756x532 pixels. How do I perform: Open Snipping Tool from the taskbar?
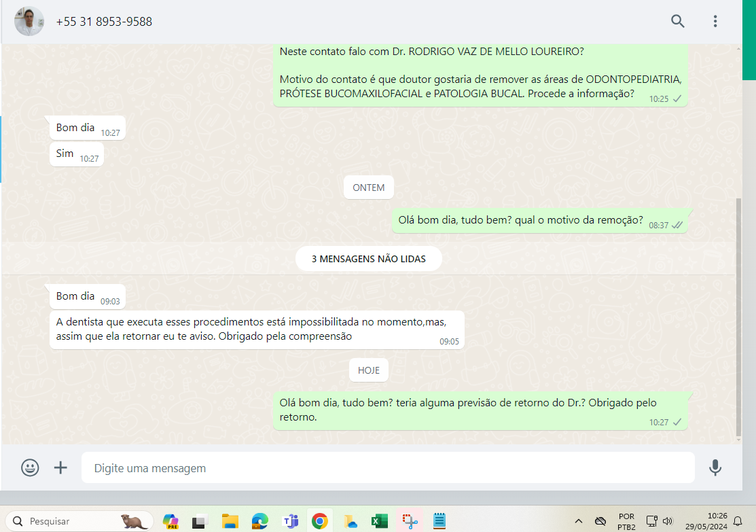pos(410,521)
